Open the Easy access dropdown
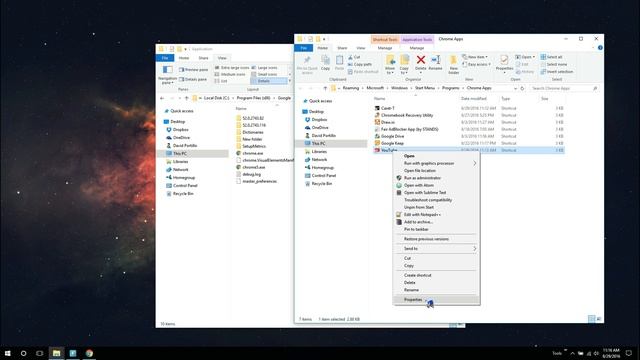The height and width of the screenshot is (360, 640). (x=476, y=64)
